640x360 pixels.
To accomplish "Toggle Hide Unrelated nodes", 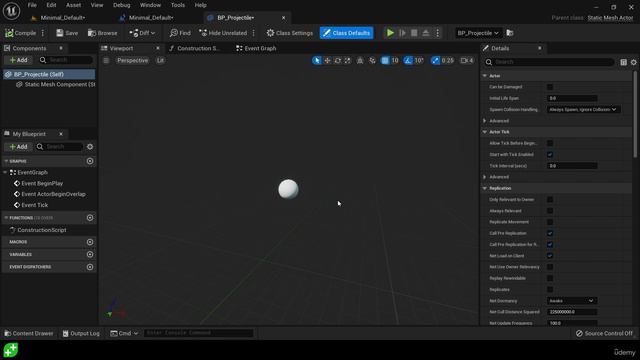I will pos(223,33).
